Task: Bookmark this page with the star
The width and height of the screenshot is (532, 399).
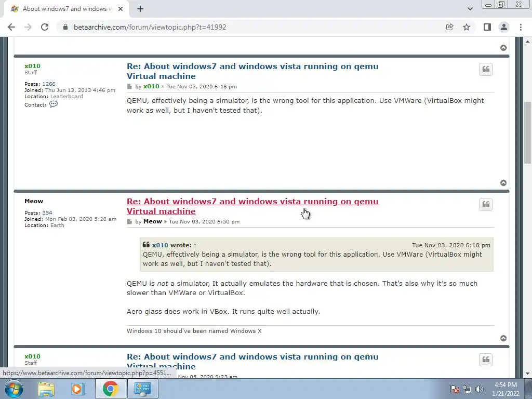Action: [x=467, y=27]
